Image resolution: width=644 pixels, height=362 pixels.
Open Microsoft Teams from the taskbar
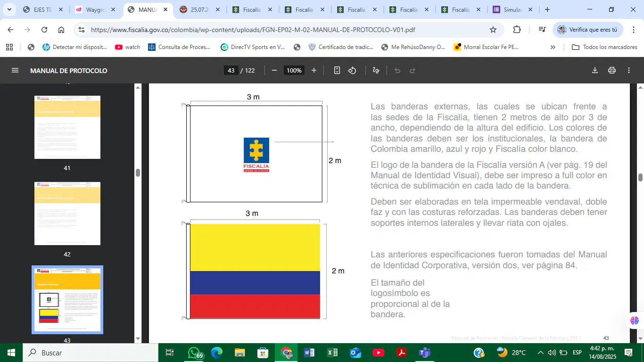(x=425, y=353)
